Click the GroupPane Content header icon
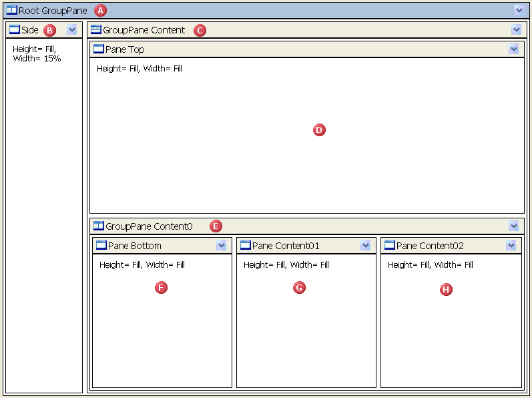The height and width of the screenshot is (398, 532). coord(96,30)
